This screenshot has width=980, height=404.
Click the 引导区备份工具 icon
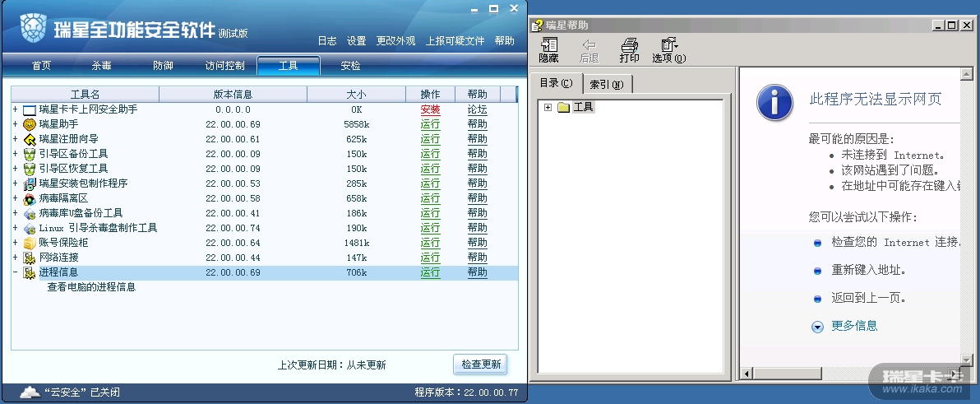coord(30,154)
